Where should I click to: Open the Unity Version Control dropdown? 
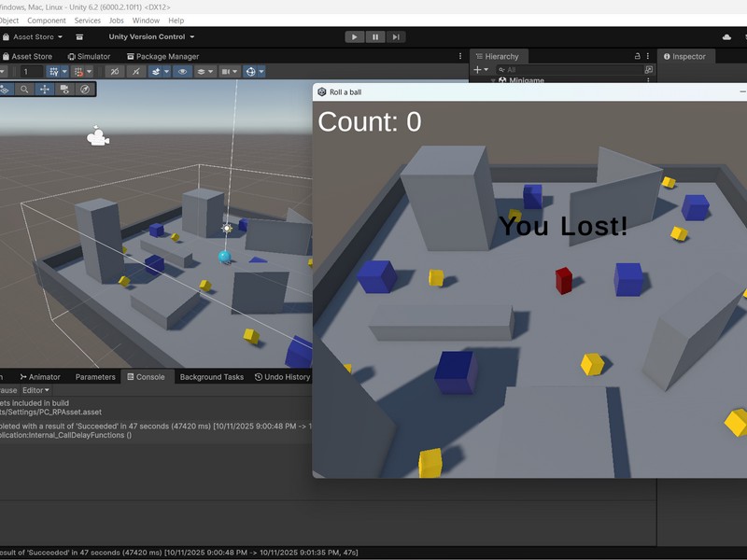click(151, 37)
